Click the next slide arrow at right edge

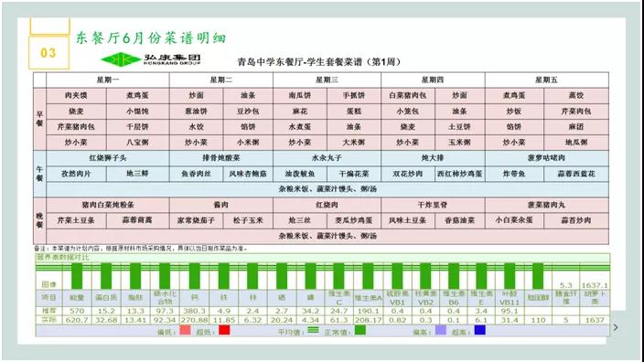pyautogui.click(x=616, y=327)
